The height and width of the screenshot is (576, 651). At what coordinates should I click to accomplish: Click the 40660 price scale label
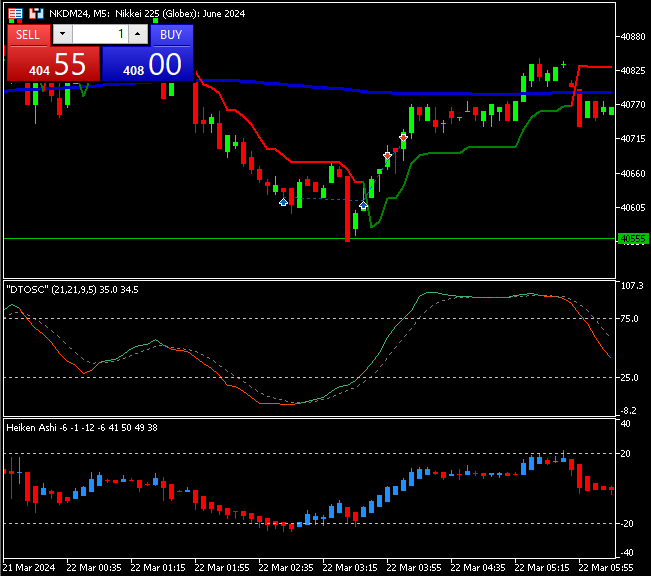click(x=633, y=173)
